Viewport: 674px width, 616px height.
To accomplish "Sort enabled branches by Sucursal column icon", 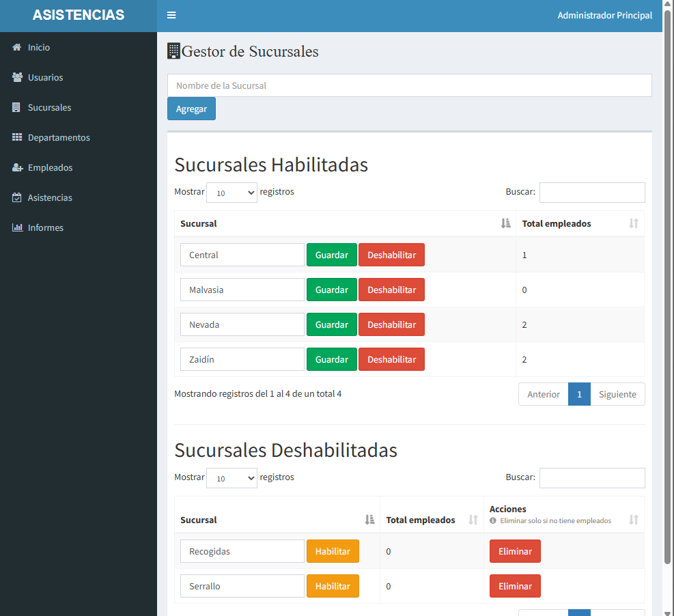I will coord(505,223).
